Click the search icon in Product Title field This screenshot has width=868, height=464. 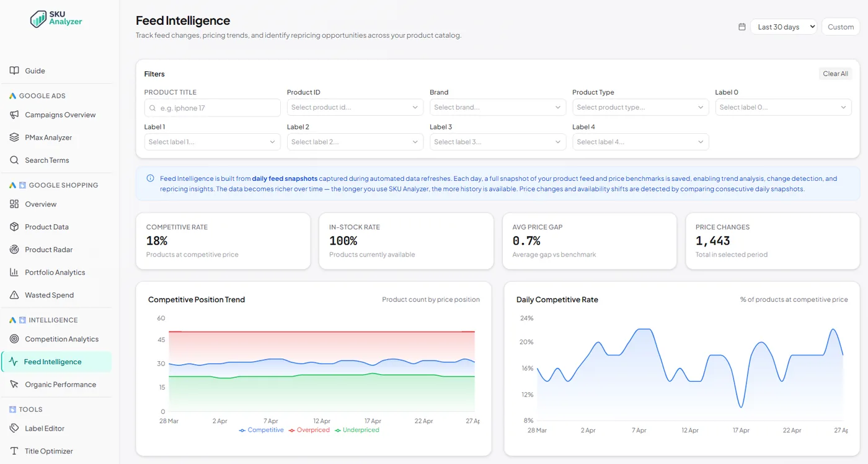coord(153,108)
